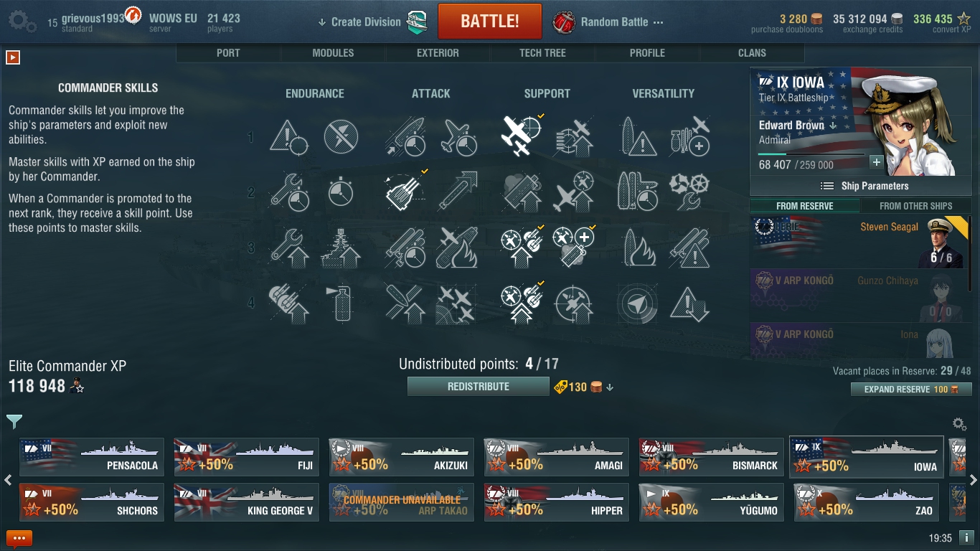Viewport: 980px width, 551px height.
Task: Open the Random Battle type dropdown
Action: [608, 22]
